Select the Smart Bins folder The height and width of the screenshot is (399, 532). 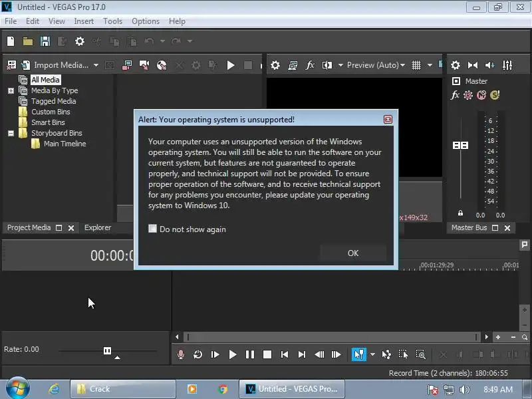[x=48, y=122]
